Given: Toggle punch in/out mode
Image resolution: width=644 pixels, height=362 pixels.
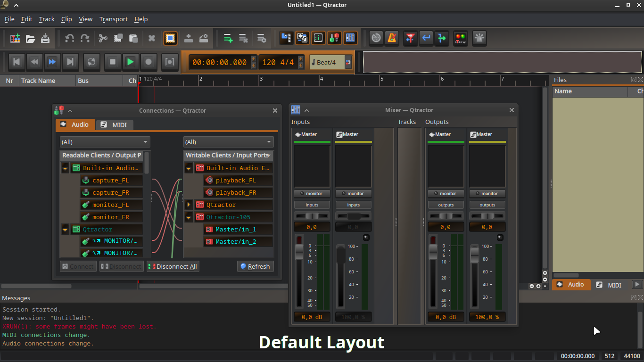Looking at the screenshot, I should point(170,62).
